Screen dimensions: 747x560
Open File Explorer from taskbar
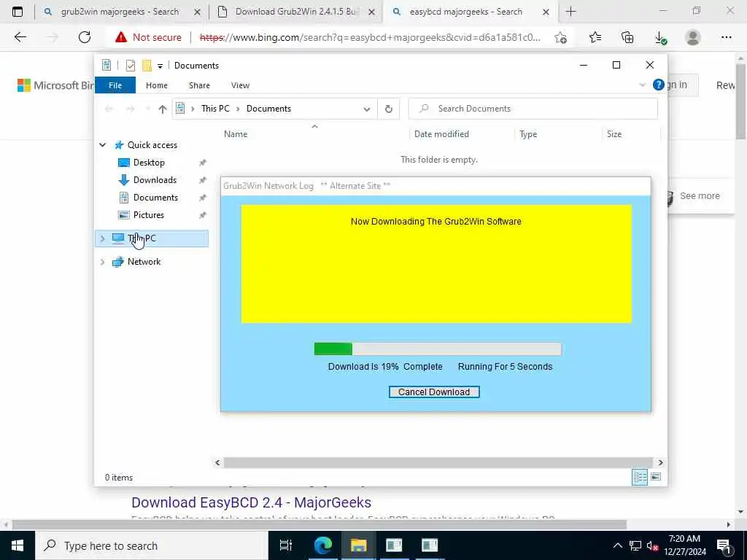tap(358, 545)
